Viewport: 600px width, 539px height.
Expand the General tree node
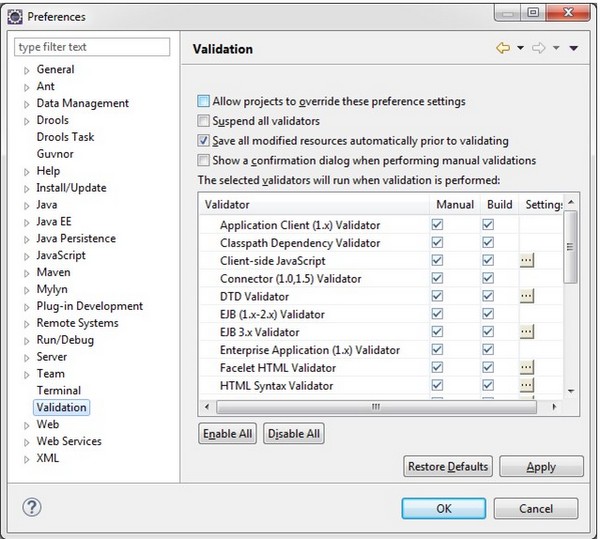pyautogui.click(x=26, y=70)
